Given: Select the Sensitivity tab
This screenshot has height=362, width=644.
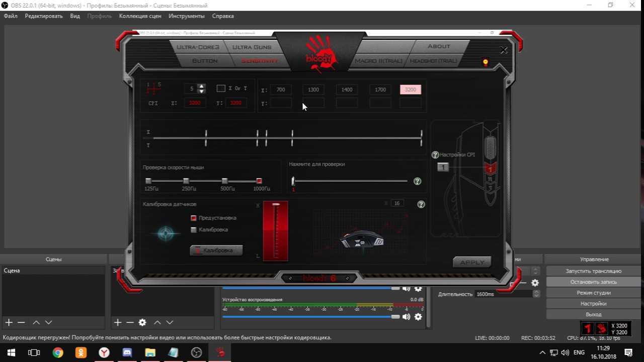Looking at the screenshot, I should coord(260,61).
